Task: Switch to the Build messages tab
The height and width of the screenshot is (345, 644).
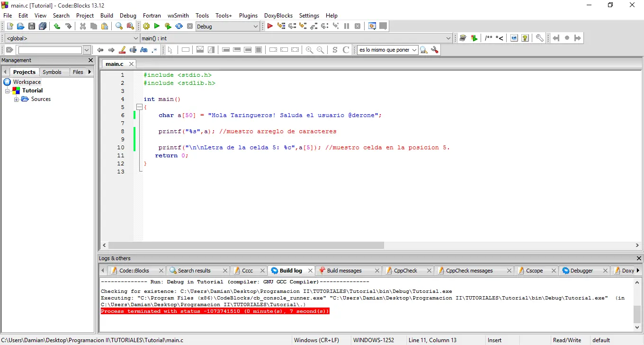Action: pos(344,271)
